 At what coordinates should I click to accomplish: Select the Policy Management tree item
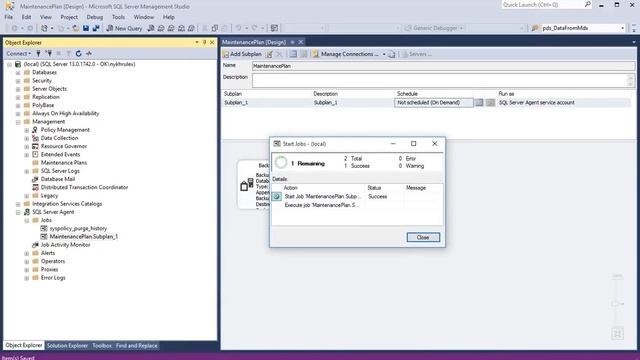[x=65, y=130]
